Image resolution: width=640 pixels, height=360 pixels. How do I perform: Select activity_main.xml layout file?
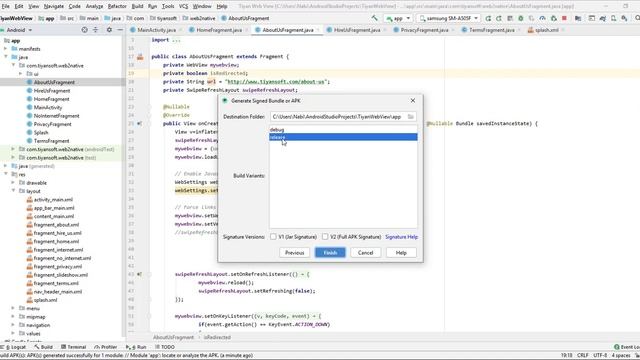[53, 200]
